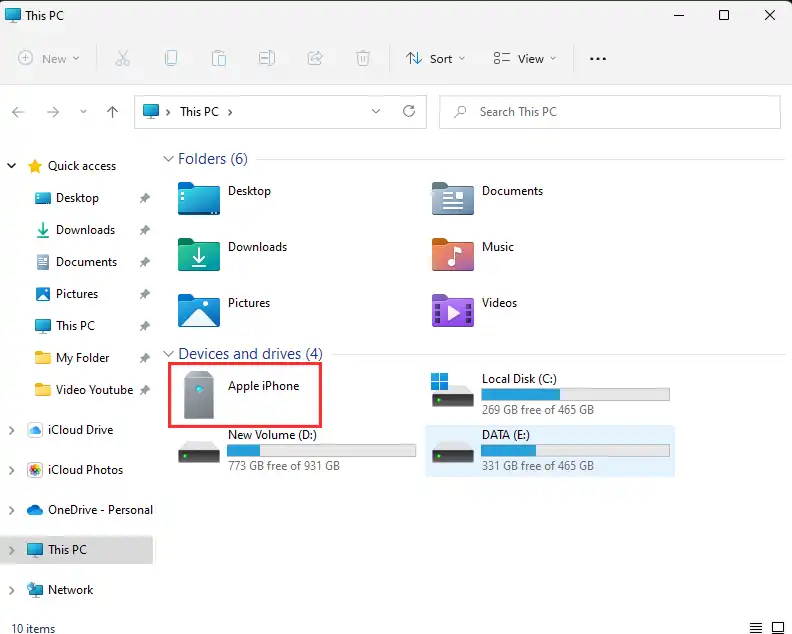Open recent locations dropdown near navigation arrows
Image resolution: width=792 pixels, height=634 pixels.
click(x=83, y=112)
